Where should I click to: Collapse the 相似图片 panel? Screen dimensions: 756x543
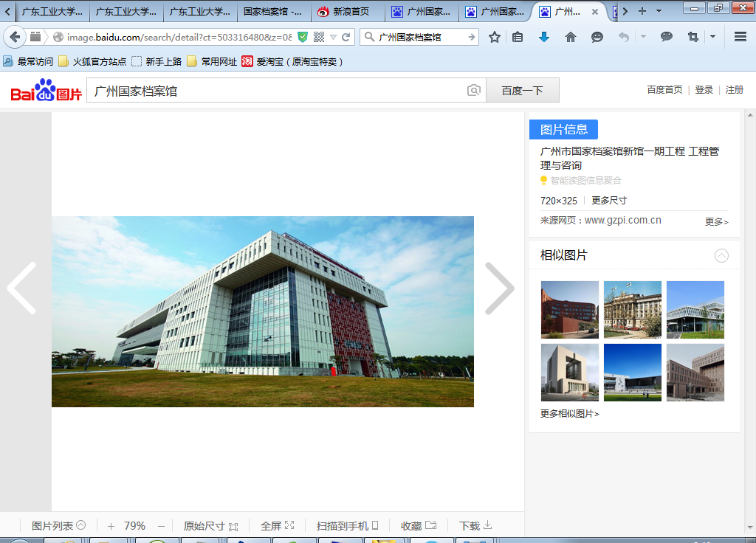click(x=721, y=255)
